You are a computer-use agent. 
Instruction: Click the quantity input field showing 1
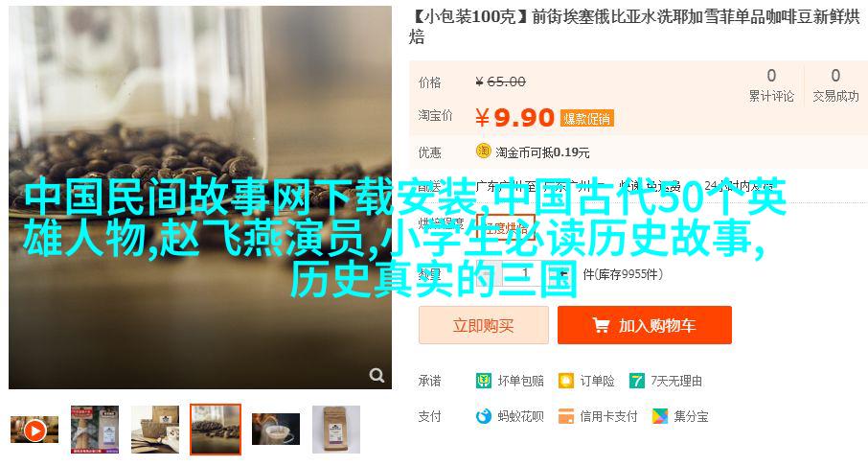coord(526,273)
